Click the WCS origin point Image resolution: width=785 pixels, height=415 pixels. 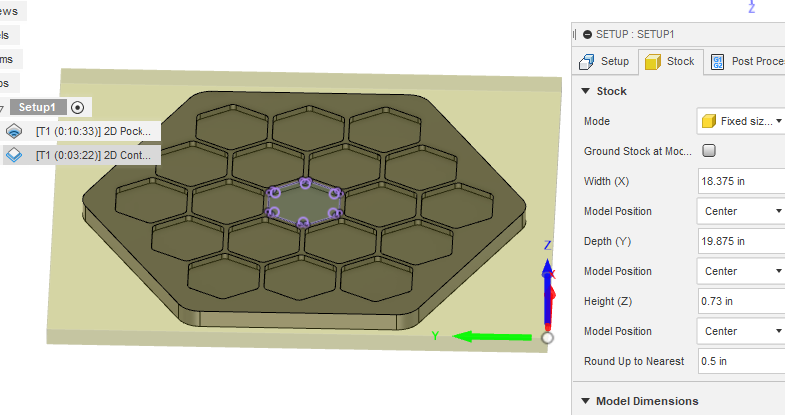(547, 338)
